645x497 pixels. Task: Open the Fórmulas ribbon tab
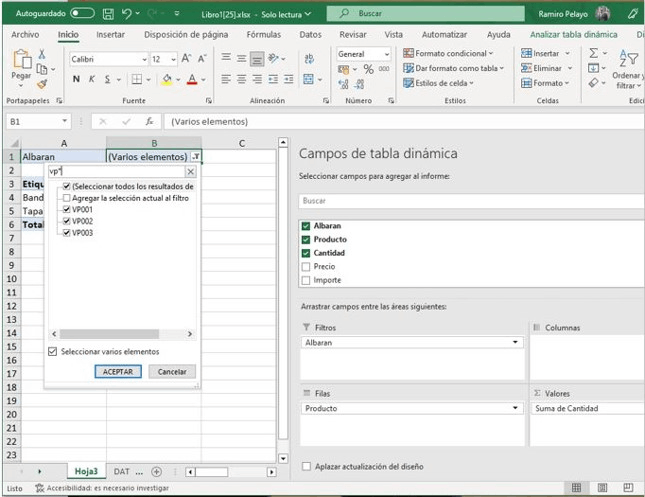click(x=263, y=34)
